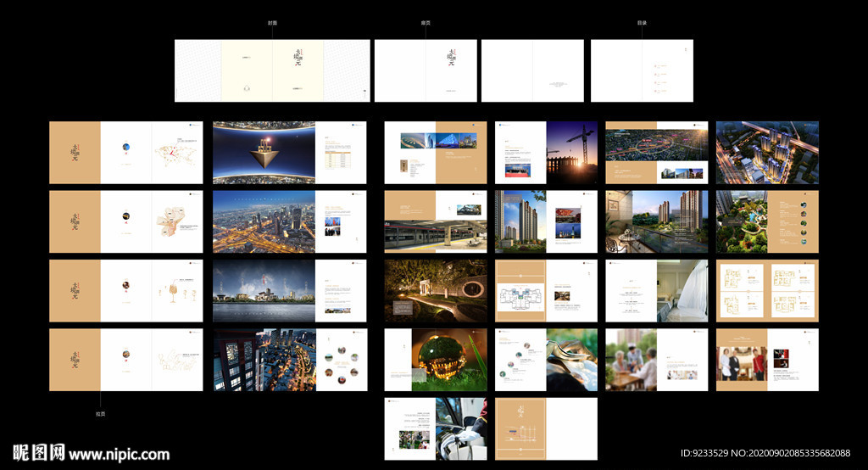This screenshot has height=470, width=868.
Task: Click the 拉页 label below the foldouts
Action: point(100,414)
